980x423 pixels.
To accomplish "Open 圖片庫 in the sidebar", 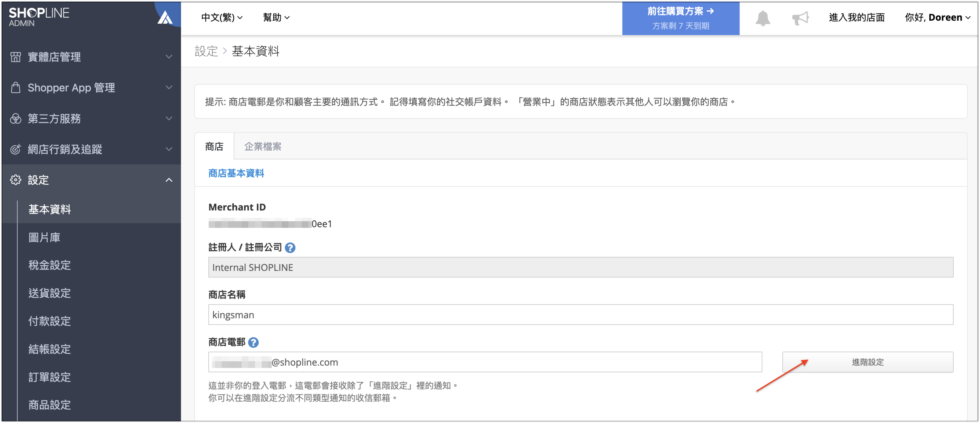I will coord(44,238).
